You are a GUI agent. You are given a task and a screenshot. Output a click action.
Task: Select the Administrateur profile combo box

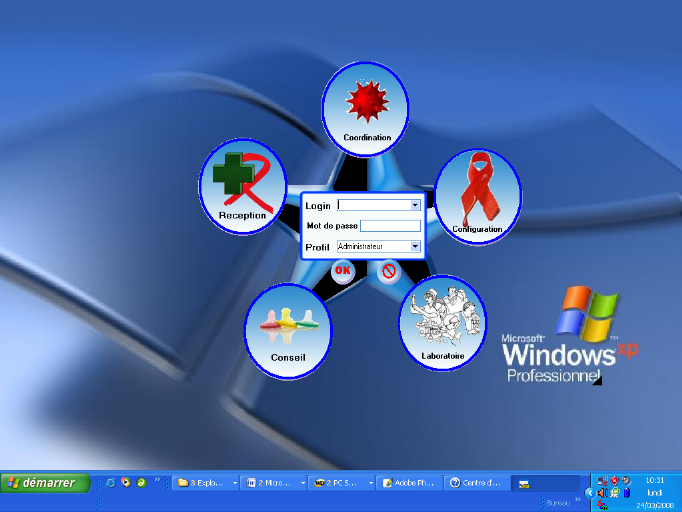pyautogui.click(x=373, y=246)
